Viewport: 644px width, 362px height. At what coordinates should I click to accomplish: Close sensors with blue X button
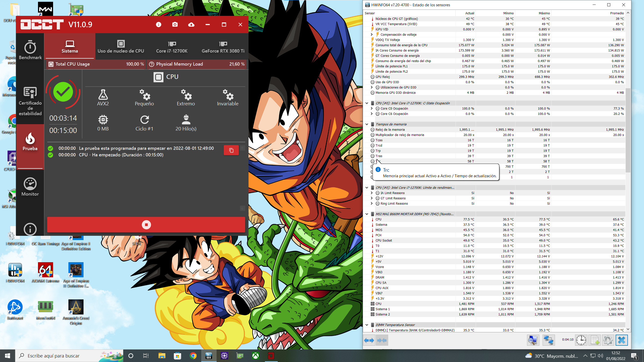tap(621, 340)
